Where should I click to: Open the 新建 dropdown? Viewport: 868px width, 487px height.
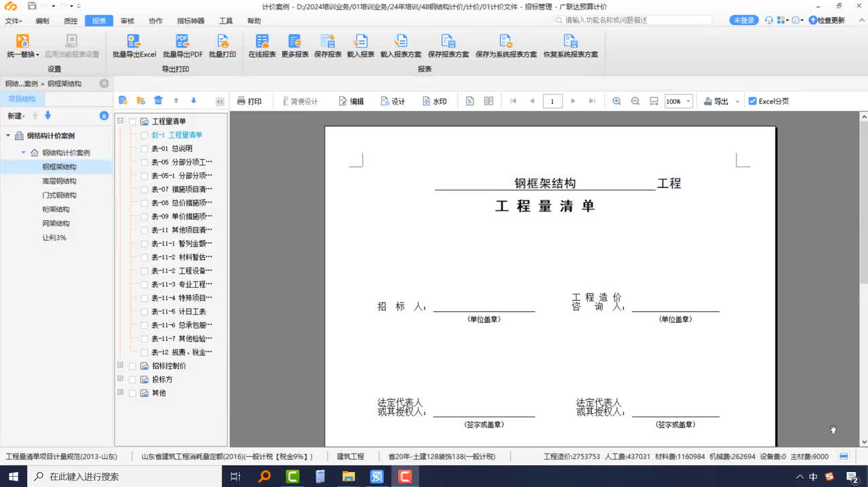(16, 116)
